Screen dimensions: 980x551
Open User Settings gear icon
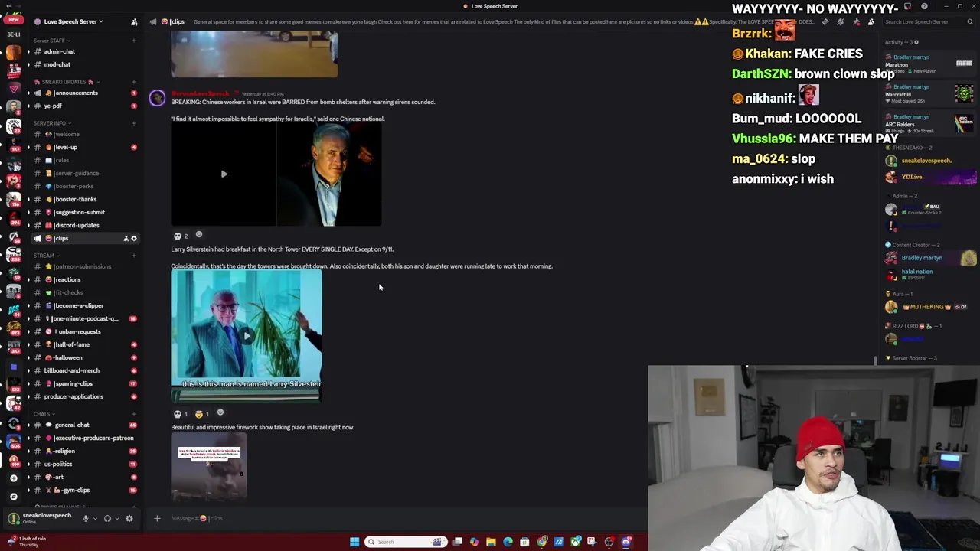click(129, 518)
